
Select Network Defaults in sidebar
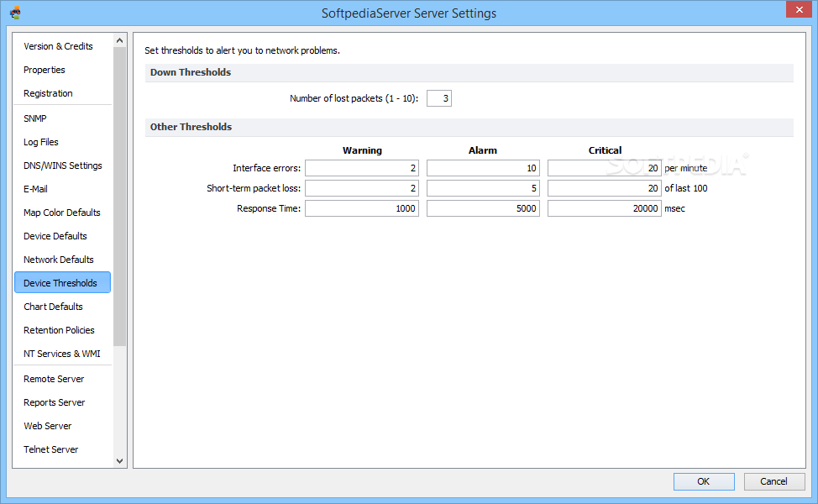pyautogui.click(x=59, y=260)
